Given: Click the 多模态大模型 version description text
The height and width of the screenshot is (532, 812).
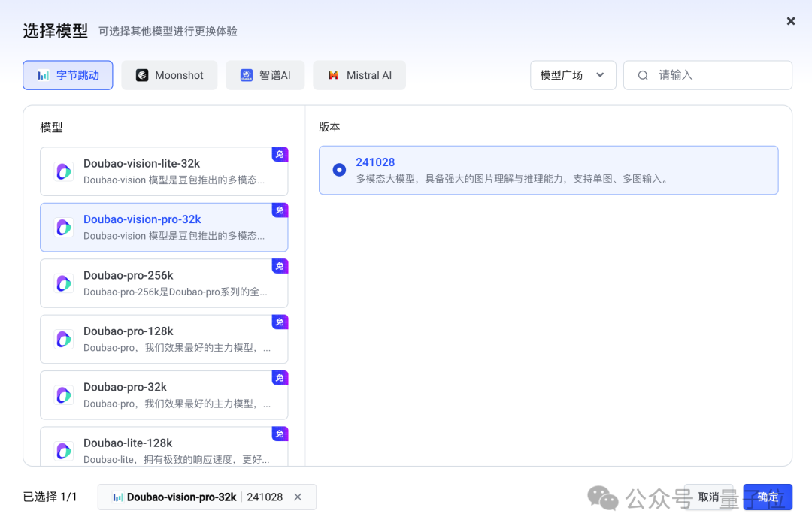Looking at the screenshot, I should click(514, 179).
